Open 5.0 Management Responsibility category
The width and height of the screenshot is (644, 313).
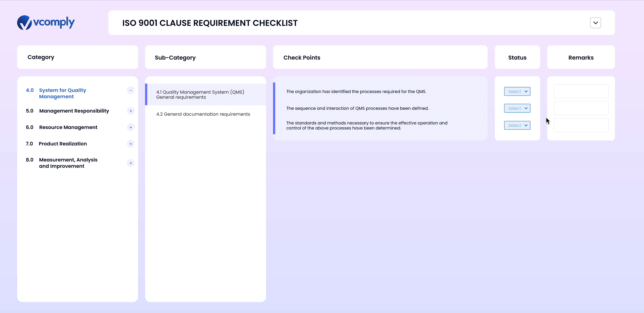coord(74,111)
